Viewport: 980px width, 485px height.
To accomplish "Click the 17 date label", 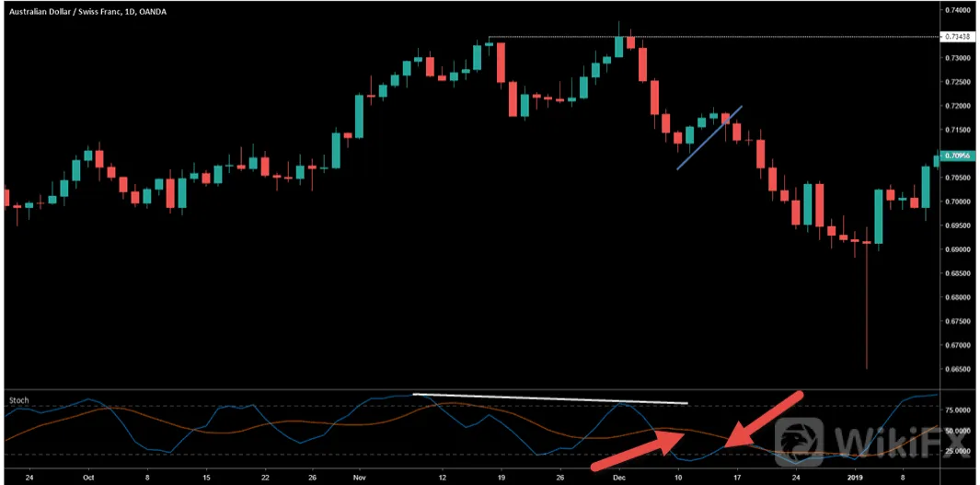I will 737,476.
